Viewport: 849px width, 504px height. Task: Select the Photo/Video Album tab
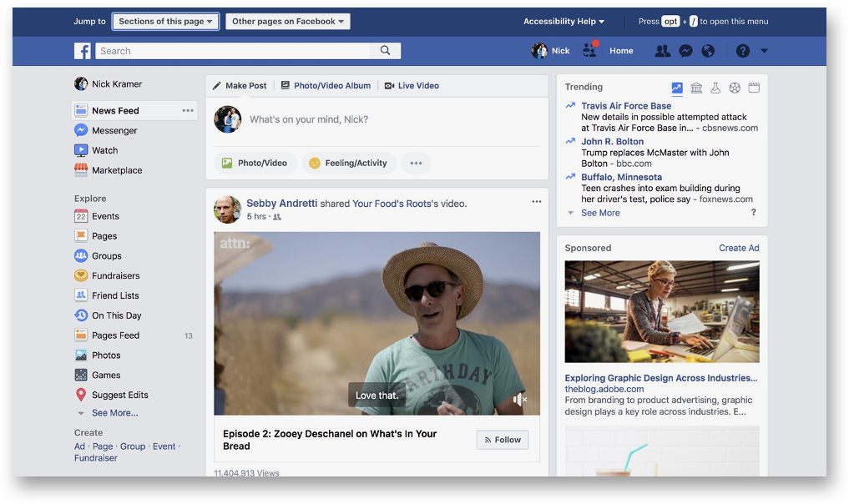(x=326, y=86)
